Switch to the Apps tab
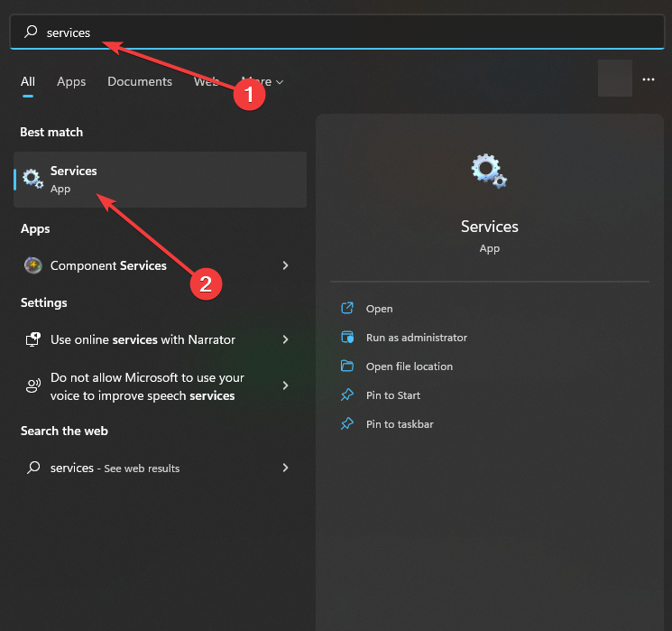Screen dimensions: 672x631 (71, 81)
